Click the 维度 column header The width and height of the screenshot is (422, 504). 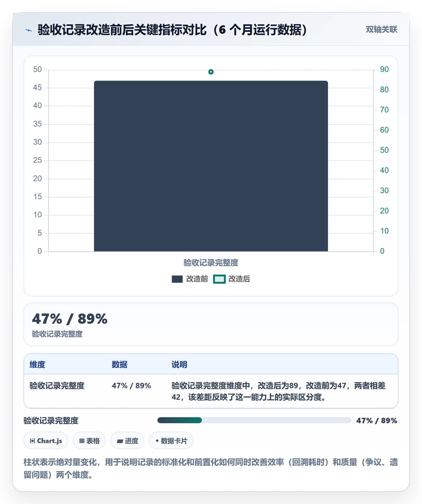[x=37, y=365]
